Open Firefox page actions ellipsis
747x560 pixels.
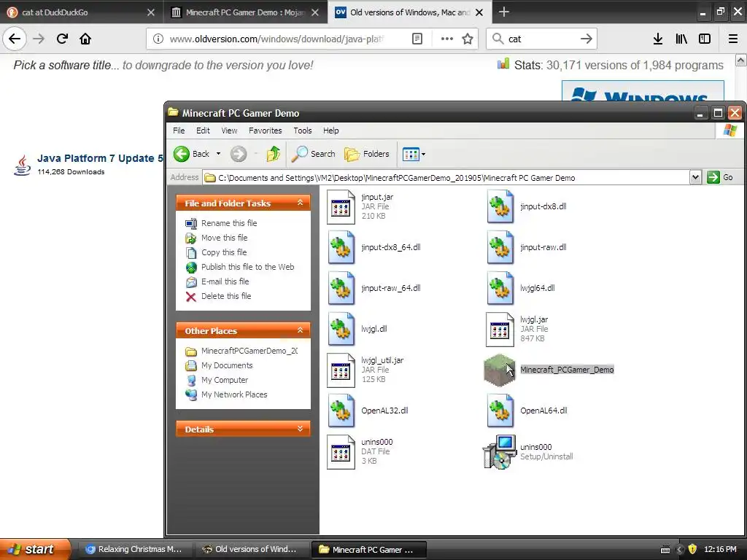[447, 39]
